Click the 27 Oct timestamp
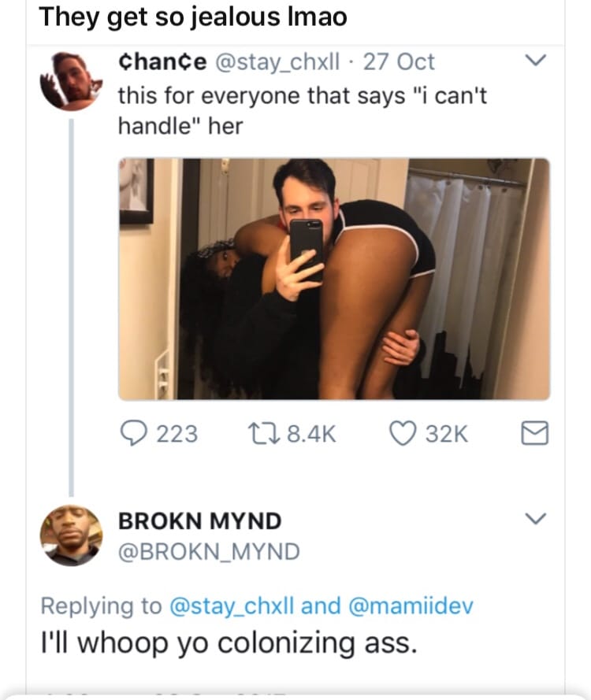This screenshot has width=591, height=700. tap(399, 61)
